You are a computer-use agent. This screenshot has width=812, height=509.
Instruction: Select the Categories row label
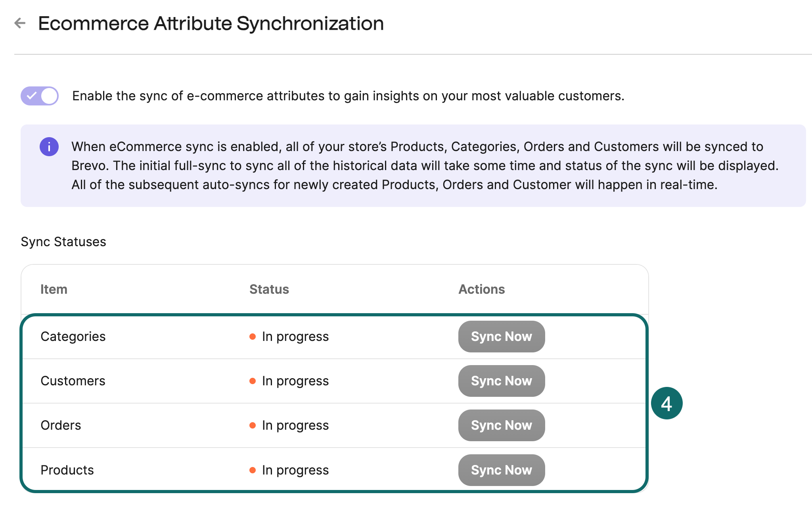click(x=73, y=337)
